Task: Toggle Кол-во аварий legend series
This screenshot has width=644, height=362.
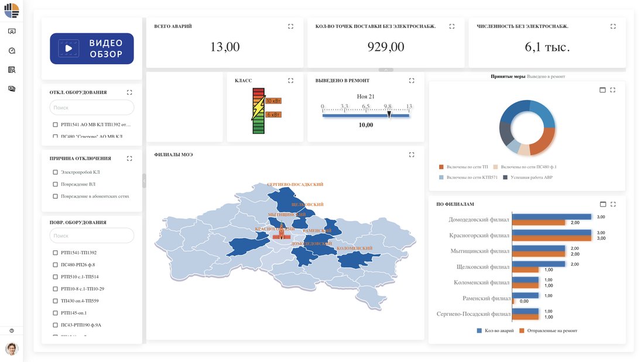Action: click(495, 330)
